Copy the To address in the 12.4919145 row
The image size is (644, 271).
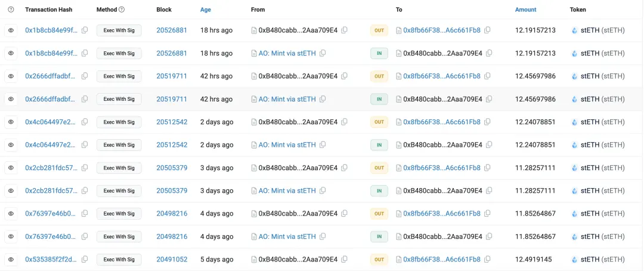point(488,260)
